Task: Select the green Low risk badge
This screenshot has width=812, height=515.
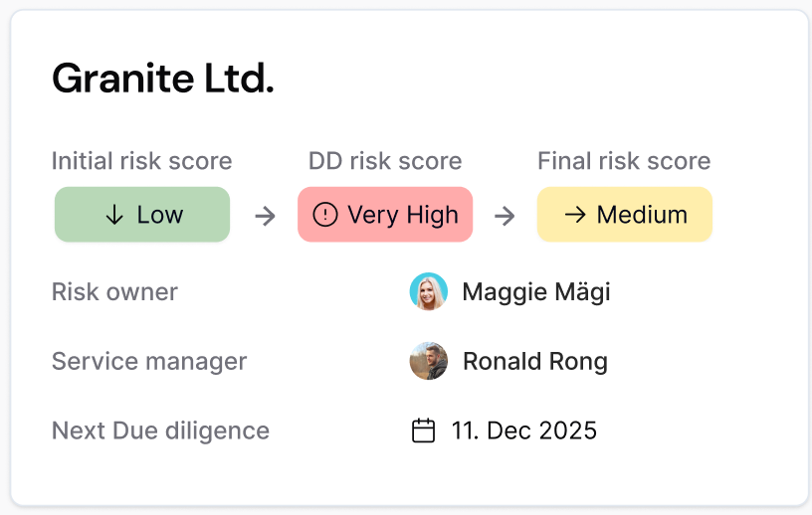Action: click(x=142, y=215)
